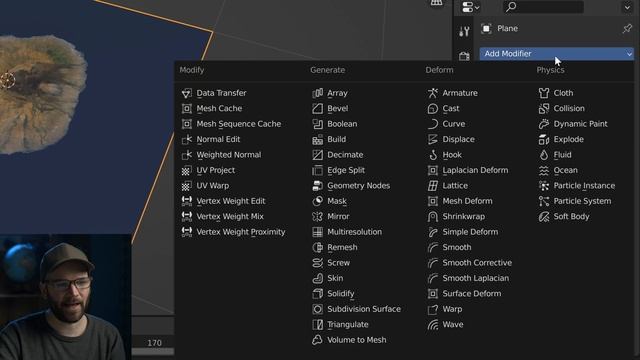640x360 pixels.
Task: Click the Data Transfer modifier icon
Action: 187,93
